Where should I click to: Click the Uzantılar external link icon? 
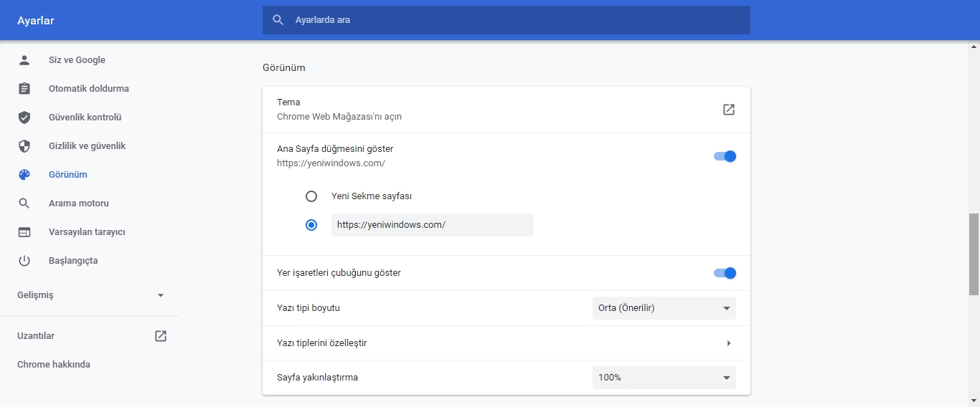pos(161,336)
